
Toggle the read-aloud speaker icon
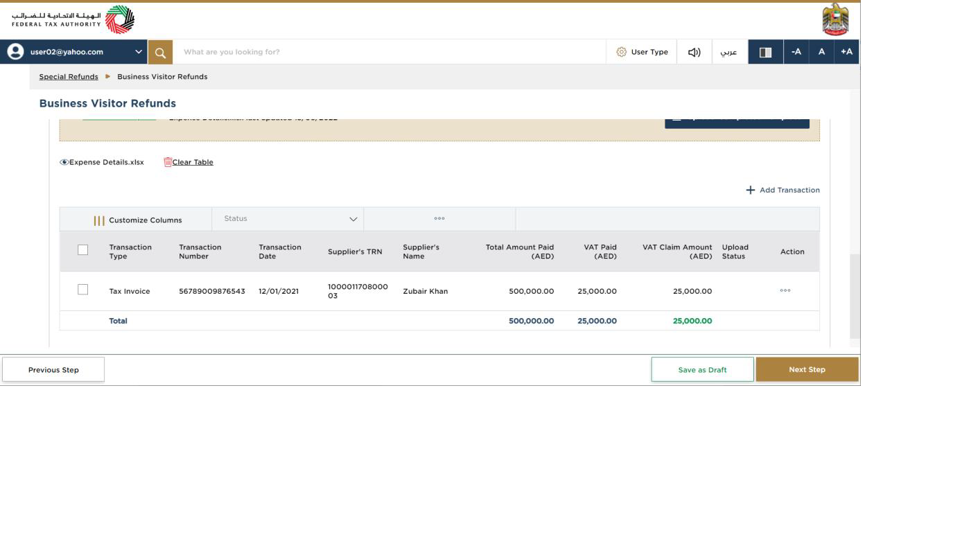point(694,52)
